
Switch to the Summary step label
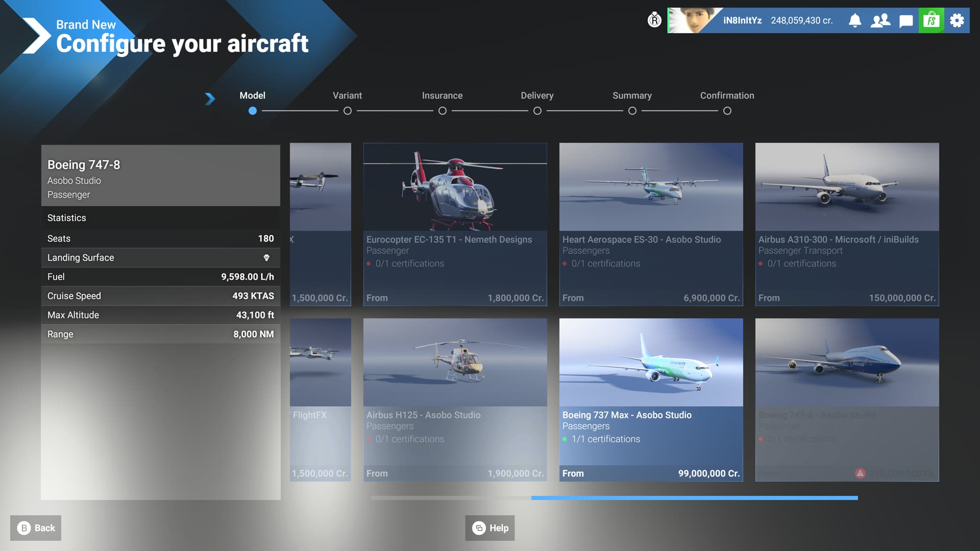coord(632,95)
